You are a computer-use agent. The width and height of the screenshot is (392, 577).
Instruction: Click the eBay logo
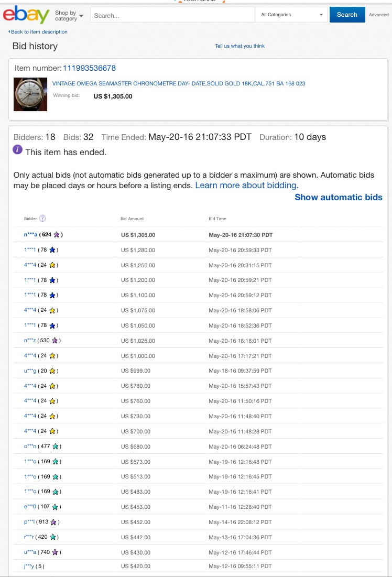(x=26, y=15)
